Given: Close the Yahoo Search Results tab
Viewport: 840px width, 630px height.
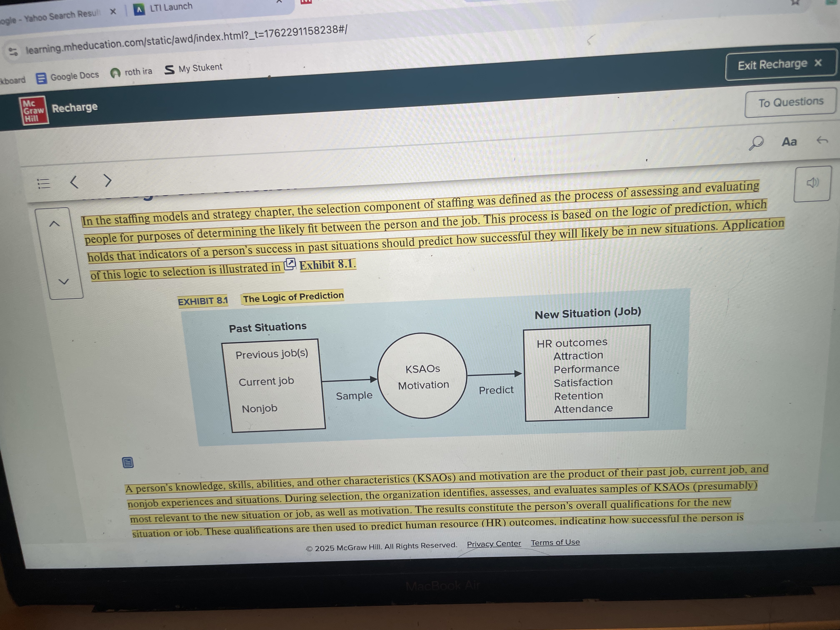Looking at the screenshot, I should pos(113,12).
